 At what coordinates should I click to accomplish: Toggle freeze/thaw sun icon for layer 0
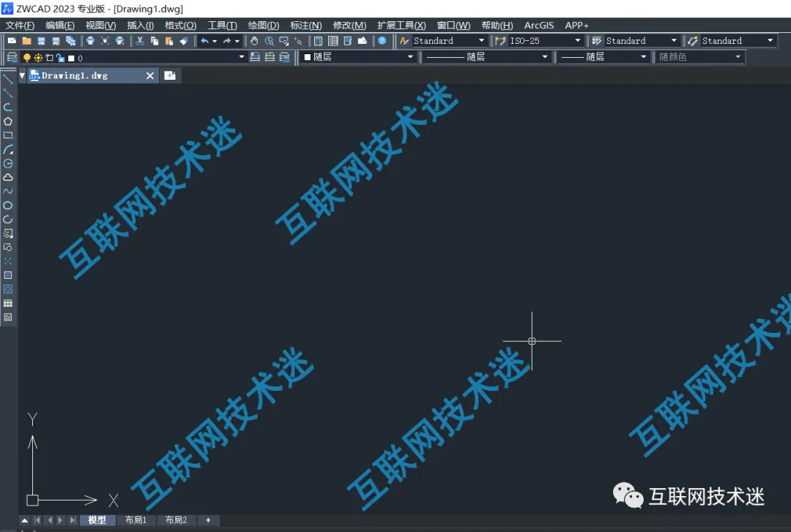tap(38, 58)
